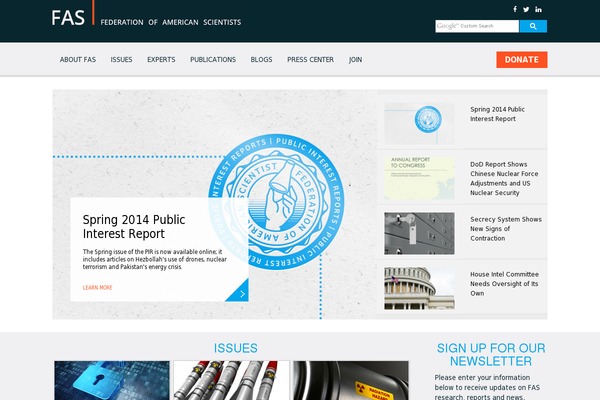Open the Spring 2014 Public Interest Report headline
The image size is (600, 400).
(134, 227)
